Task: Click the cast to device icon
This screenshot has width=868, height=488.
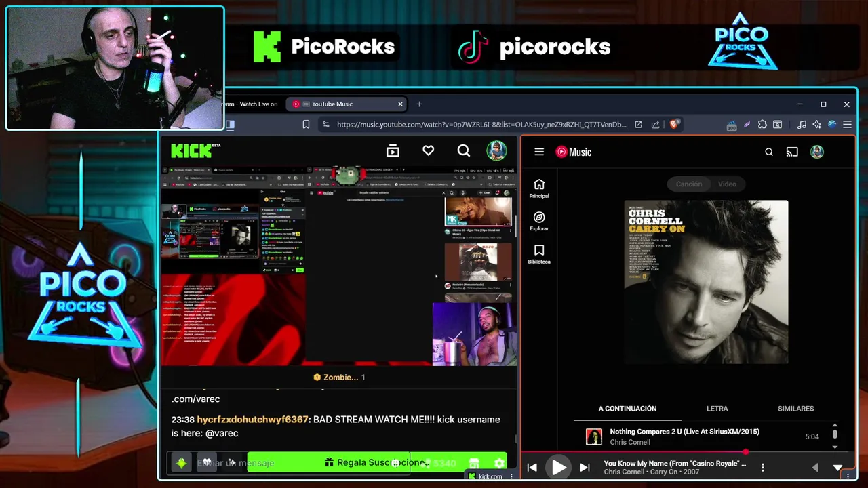Action: click(792, 152)
